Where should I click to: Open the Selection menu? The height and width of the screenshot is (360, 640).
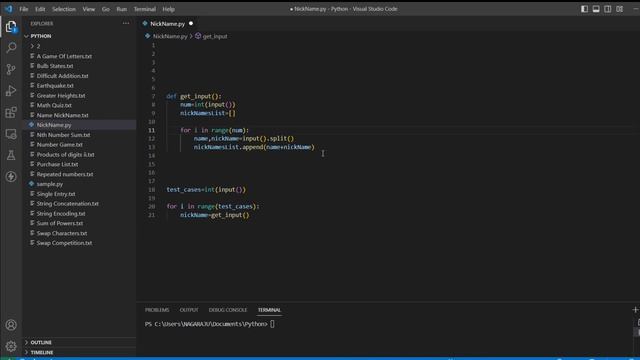tap(64, 9)
